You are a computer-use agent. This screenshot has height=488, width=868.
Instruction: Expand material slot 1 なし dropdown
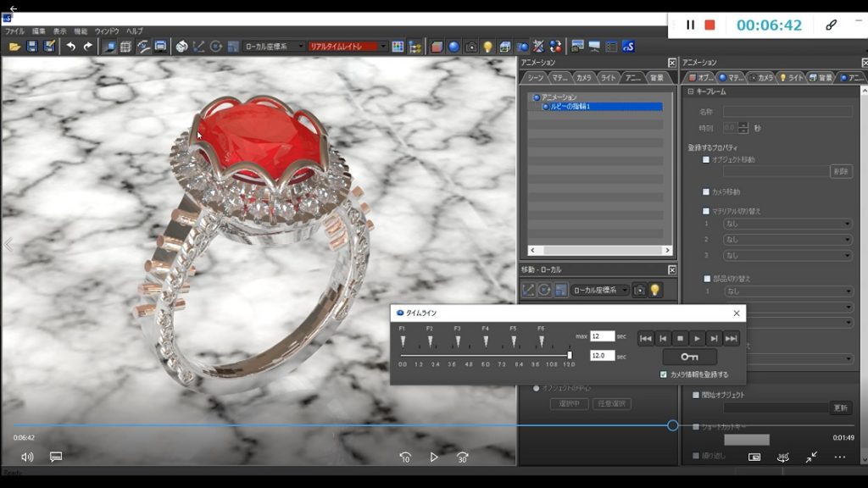point(787,224)
